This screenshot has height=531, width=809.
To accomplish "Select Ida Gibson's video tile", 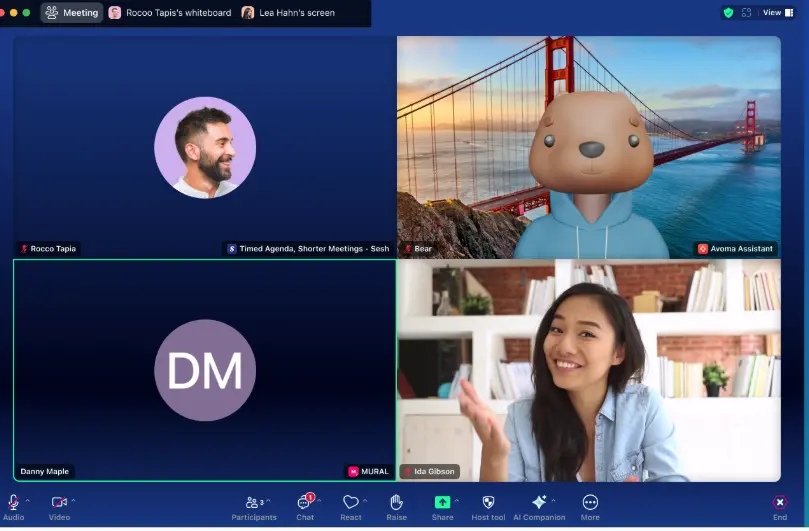I will (x=588, y=370).
